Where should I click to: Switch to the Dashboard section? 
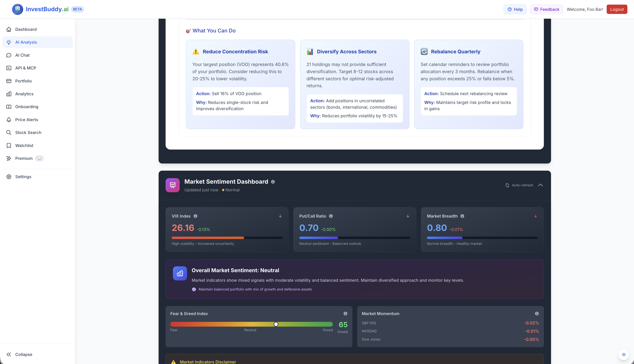tap(26, 29)
